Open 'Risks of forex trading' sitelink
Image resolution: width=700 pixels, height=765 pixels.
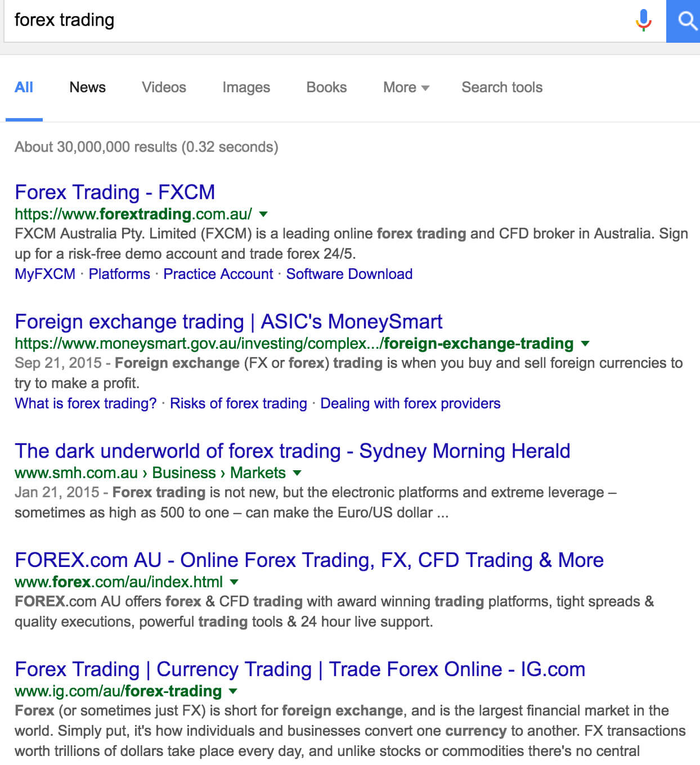239,403
